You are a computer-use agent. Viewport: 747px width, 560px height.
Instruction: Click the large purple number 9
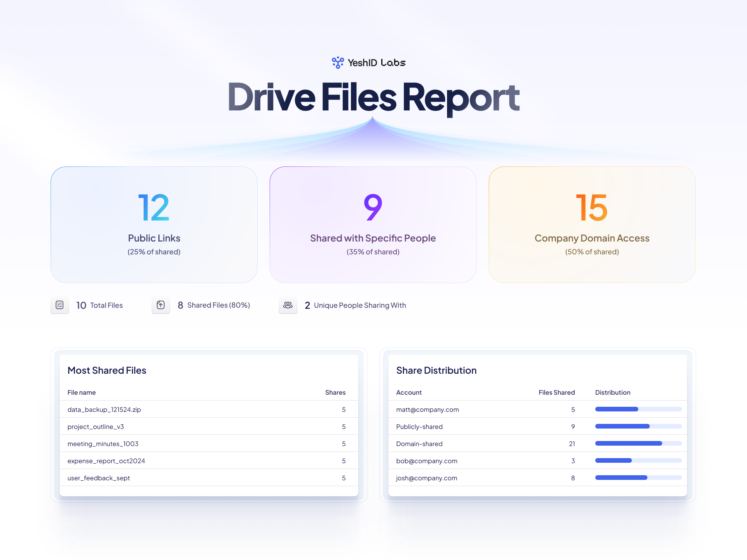(373, 208)
